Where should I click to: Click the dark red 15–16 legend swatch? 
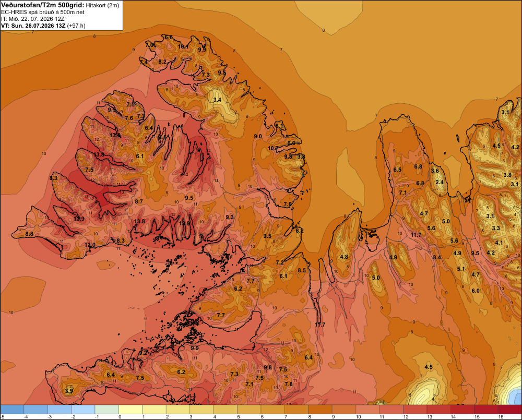(x=486, y=410)
